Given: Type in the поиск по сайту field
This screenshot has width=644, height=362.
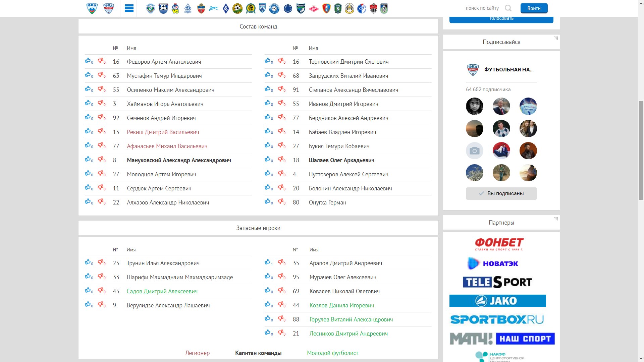Looking at the screenshot, I should pyautogui.click(x=482, y=8).
